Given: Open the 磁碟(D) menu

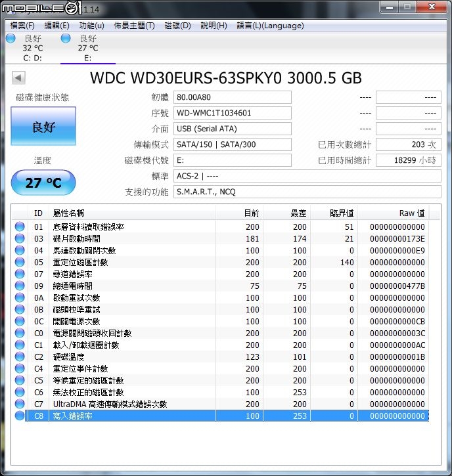Looking at the screenshot, I should click(177, 26).
